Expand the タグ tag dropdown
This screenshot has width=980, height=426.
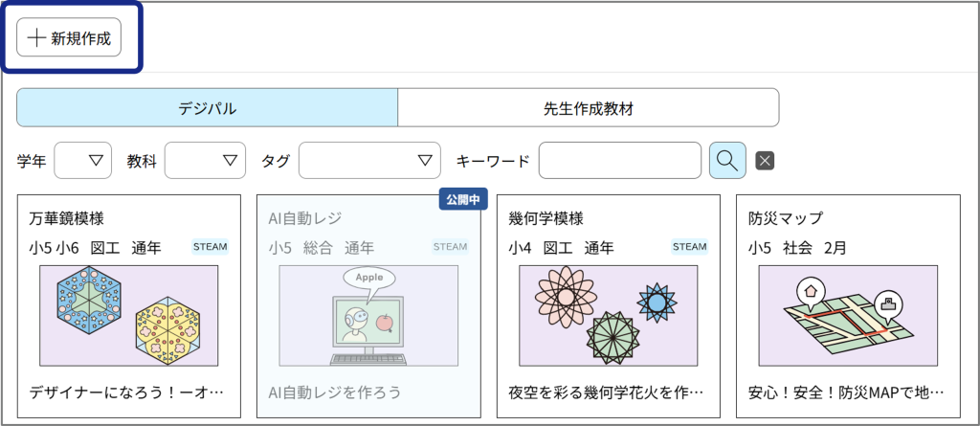(369, 161)
